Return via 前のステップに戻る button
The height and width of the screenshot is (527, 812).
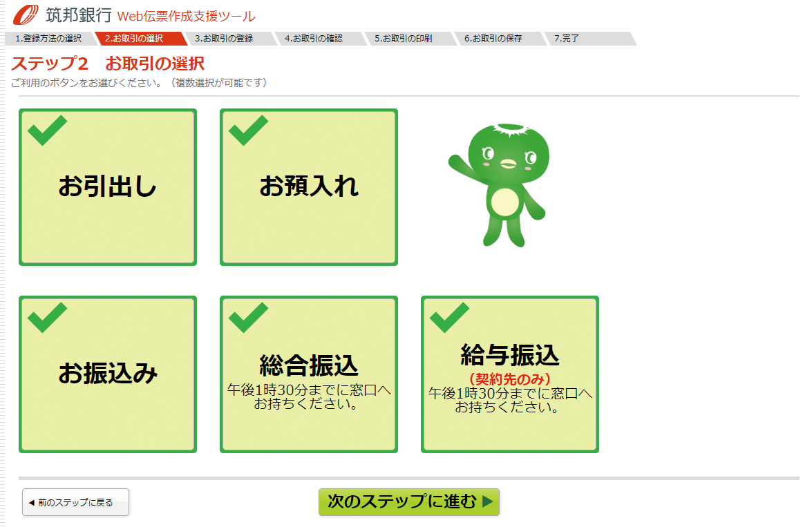pos(75,502)
